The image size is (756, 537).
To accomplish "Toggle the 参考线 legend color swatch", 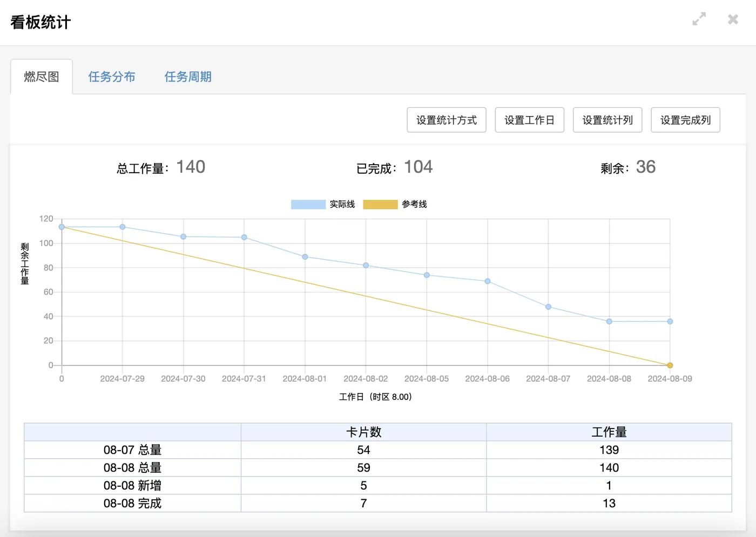I will point(380,204).
